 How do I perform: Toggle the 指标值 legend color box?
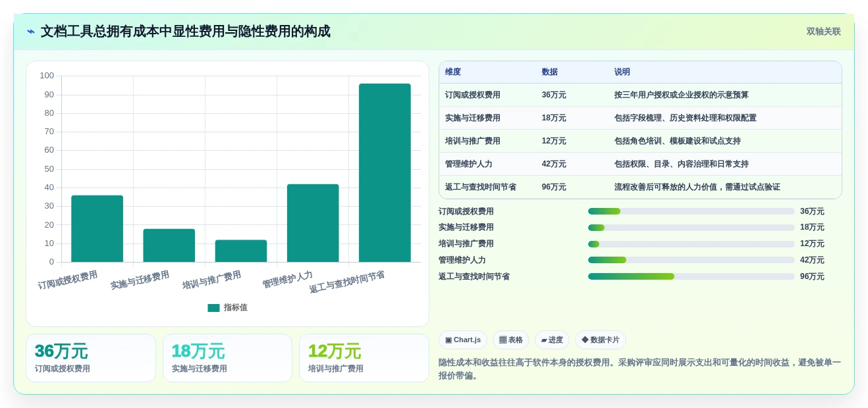(x=213, y=307)
